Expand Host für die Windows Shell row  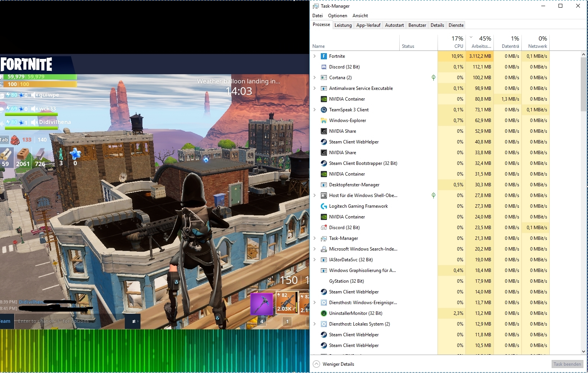315,195
